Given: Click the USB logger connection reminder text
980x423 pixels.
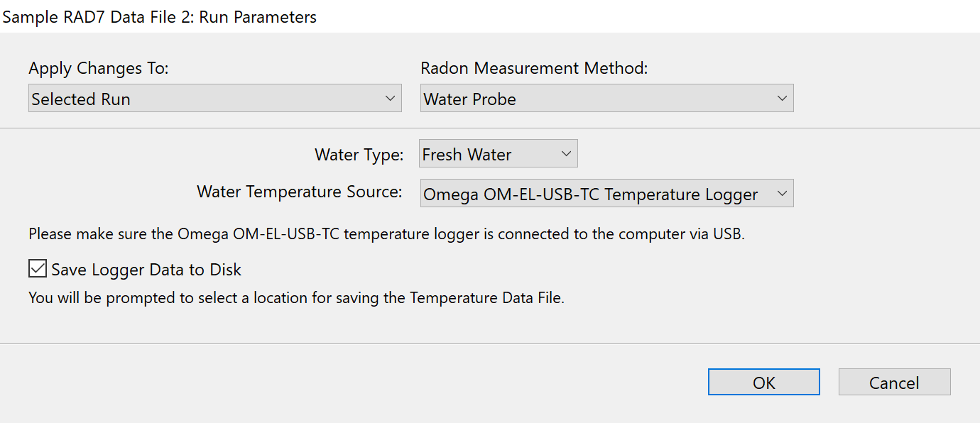Looking at the screenshot, I should pos(386,234).
